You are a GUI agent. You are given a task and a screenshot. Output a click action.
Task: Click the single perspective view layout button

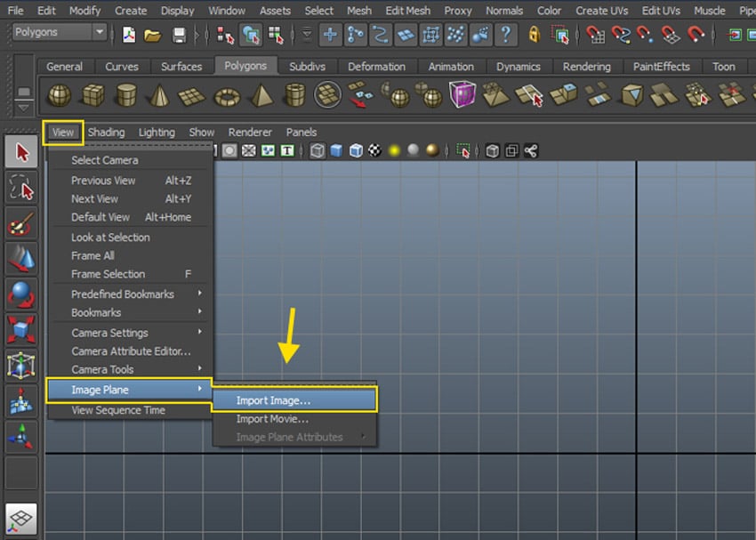pos(21,518)
